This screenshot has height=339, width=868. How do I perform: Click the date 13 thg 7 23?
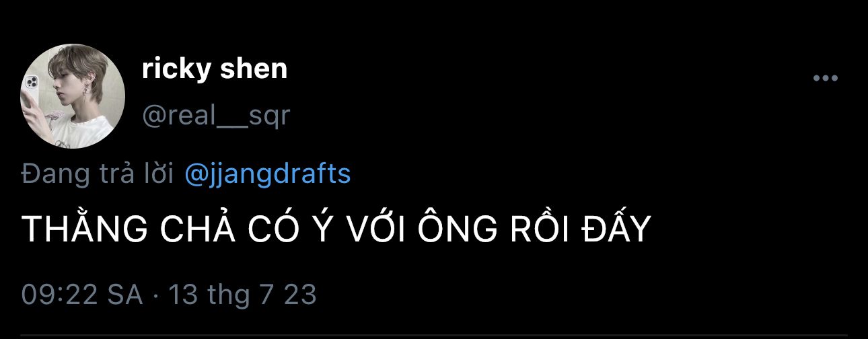pos(242,295)
